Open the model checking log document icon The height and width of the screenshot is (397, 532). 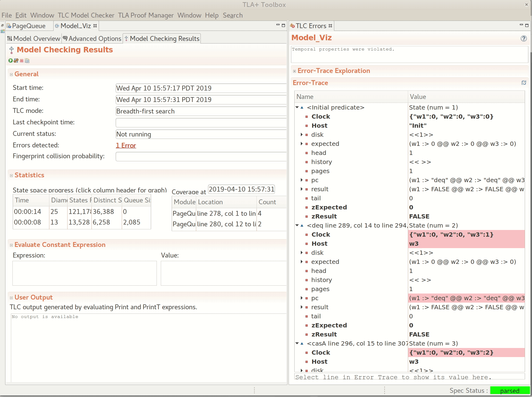[x=27, y=61]
